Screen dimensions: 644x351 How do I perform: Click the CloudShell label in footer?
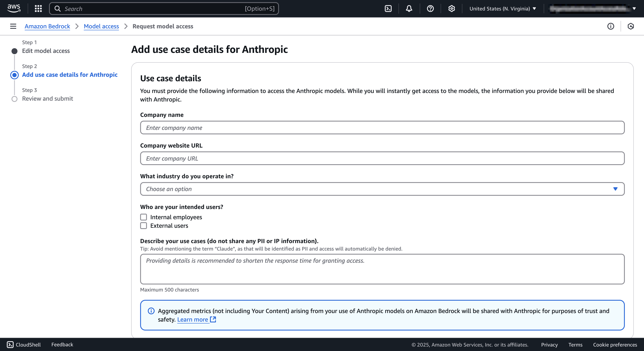tap(28, 344)
